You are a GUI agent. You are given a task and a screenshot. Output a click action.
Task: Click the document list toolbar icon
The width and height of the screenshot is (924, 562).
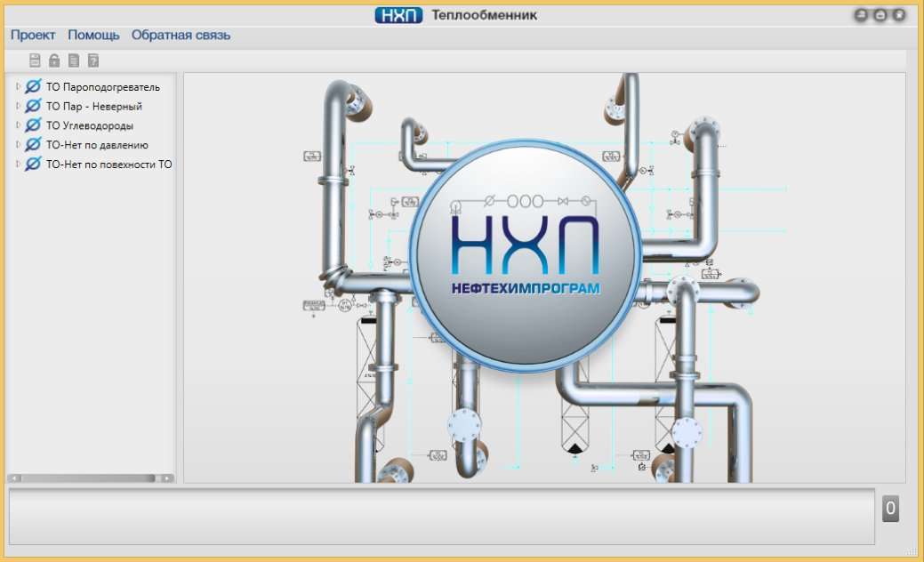(74, 60)
